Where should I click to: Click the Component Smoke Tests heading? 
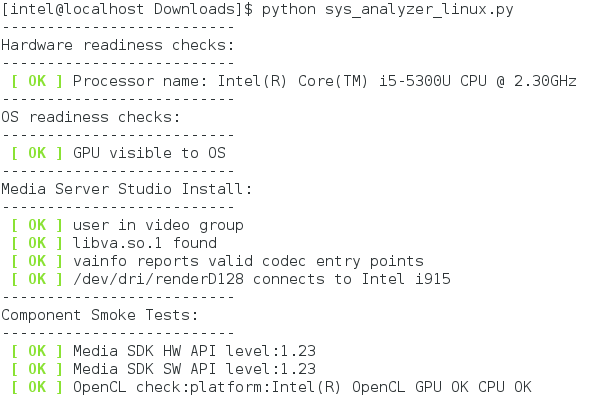click(x=100, y=315)
